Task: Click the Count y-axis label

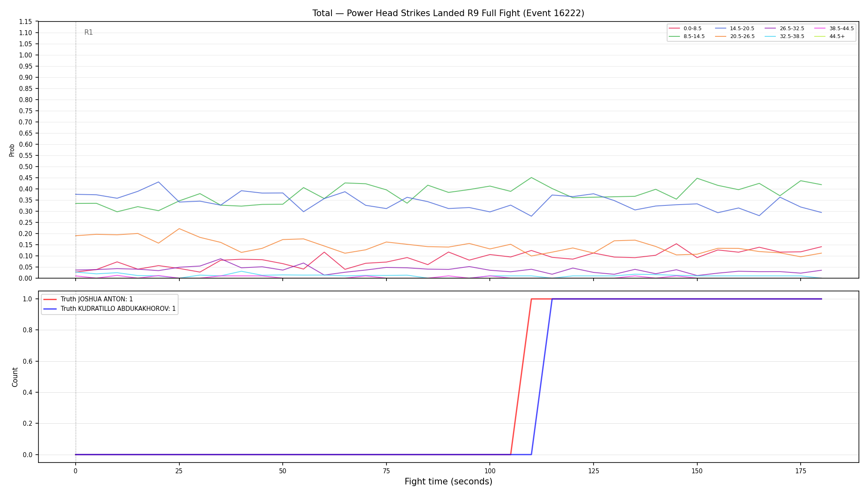Action: click(x=15, y=377)
